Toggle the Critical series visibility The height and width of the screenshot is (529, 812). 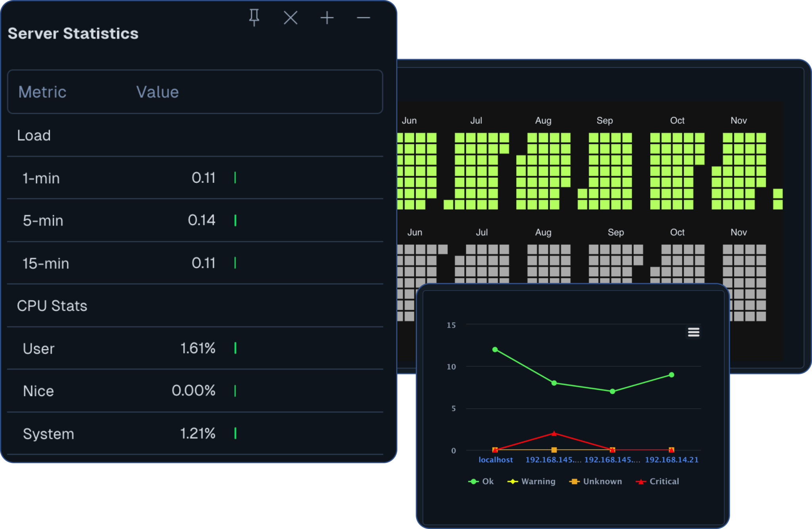point(664,481)
